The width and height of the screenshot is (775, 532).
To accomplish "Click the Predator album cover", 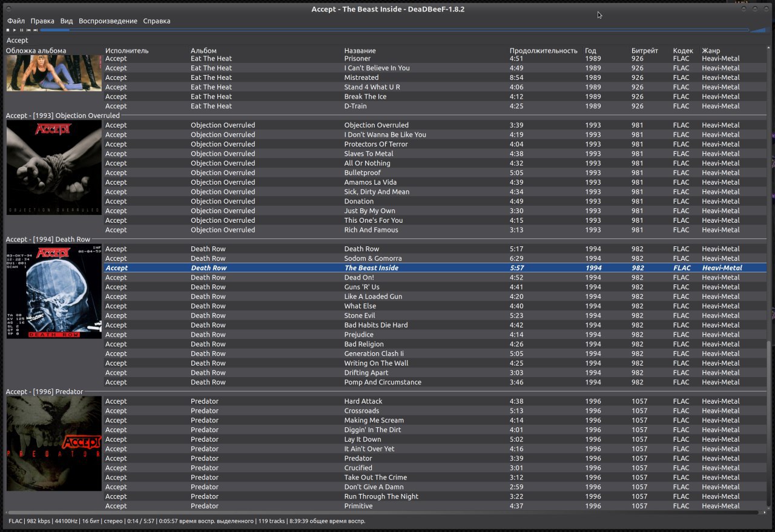I will pos(54,444).
